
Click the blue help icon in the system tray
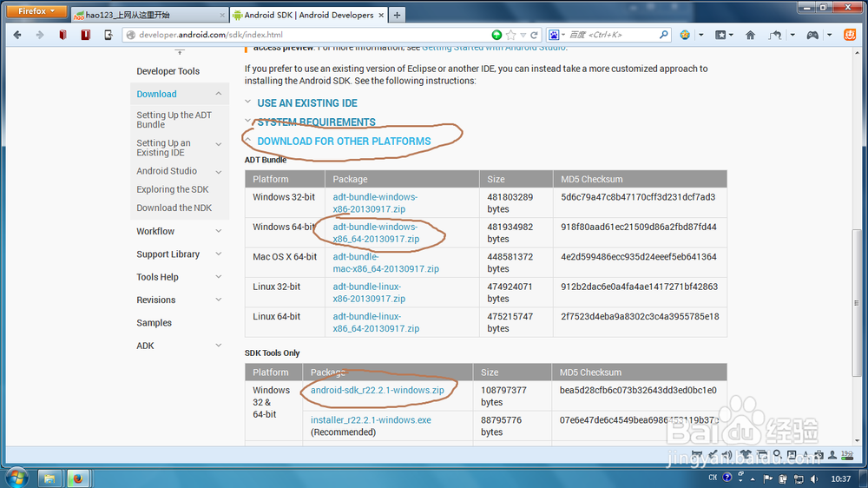[727, 478]
